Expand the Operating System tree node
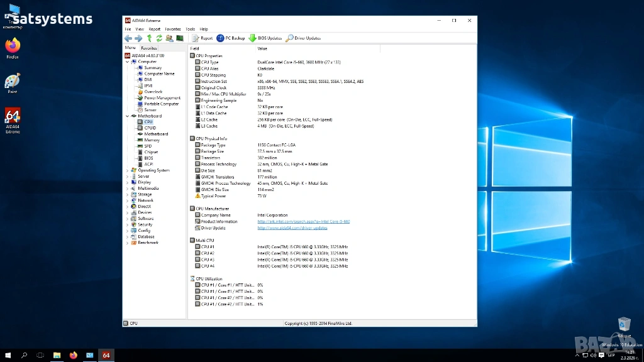 [x=127, y=170]
